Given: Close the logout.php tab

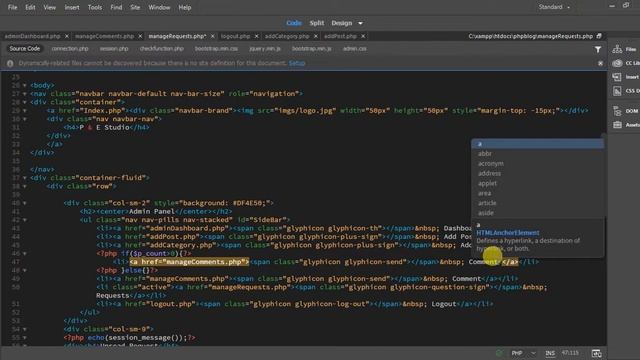Looking at the screenshot, I should [256, 36].
